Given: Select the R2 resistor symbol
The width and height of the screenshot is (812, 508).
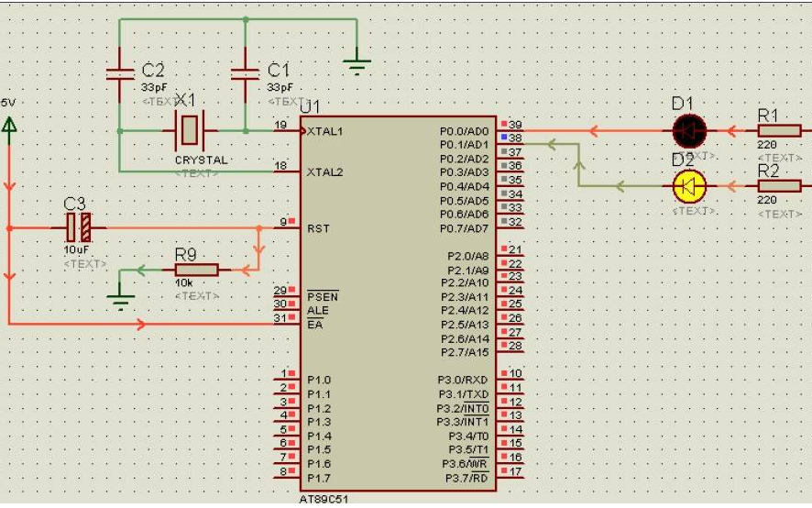Looking at the screenshot, I should (780, 186).
